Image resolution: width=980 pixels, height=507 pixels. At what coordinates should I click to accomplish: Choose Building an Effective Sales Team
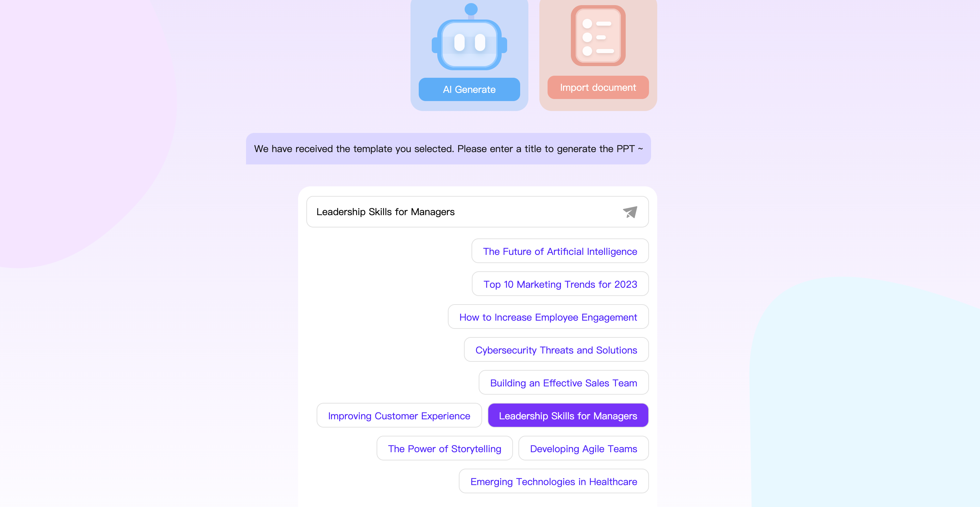pyautogui.click(x=563, y=383)
